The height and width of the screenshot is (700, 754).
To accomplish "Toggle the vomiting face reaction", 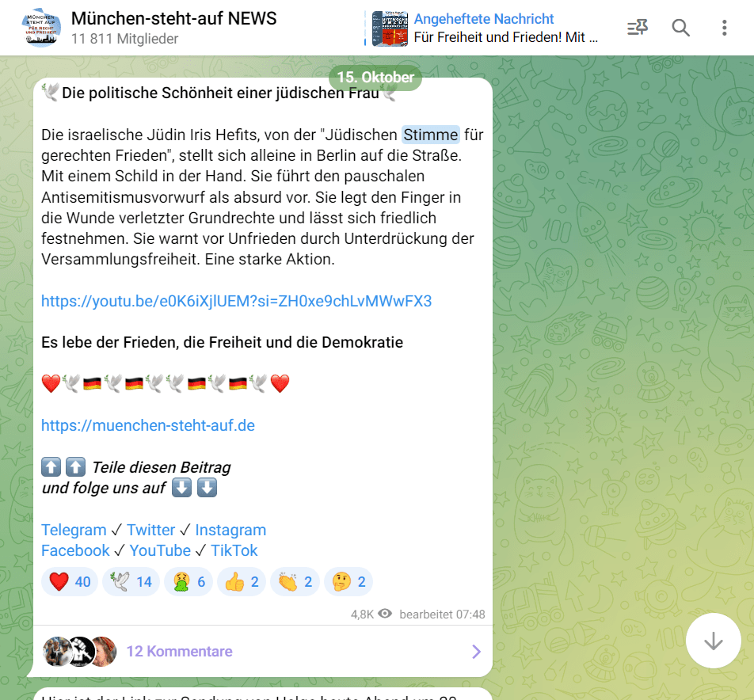I will click(188, 582).
